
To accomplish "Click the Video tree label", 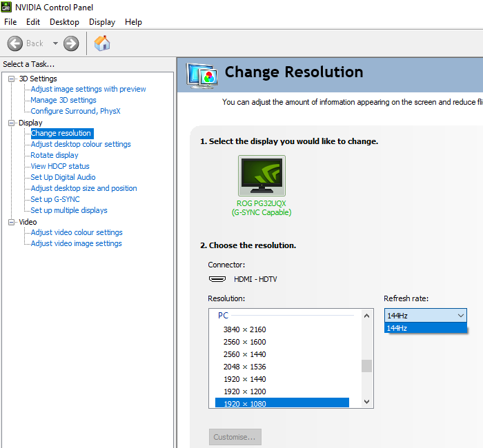I will coord(28,222).
